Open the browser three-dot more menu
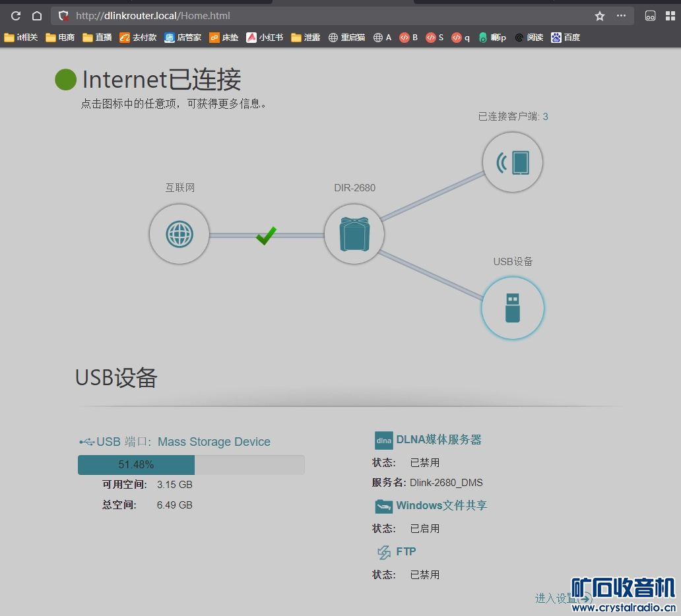This screenshot has height=616, width=681. click(x=621, y=16)
